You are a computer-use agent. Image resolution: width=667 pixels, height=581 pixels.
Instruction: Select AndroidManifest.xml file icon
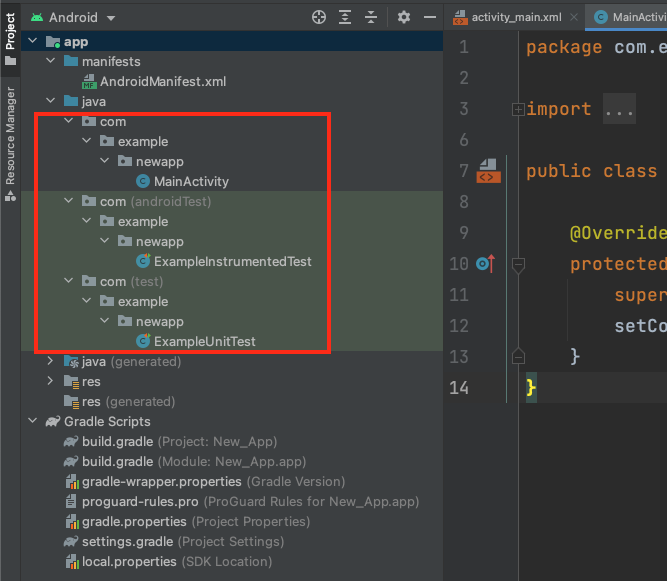(x=88, y=81)
